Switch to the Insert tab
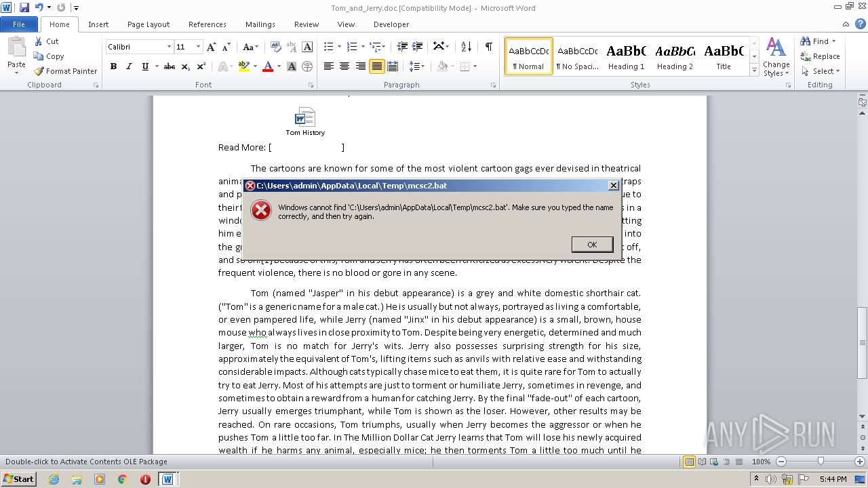868x488 pixels. pos(98,24)
